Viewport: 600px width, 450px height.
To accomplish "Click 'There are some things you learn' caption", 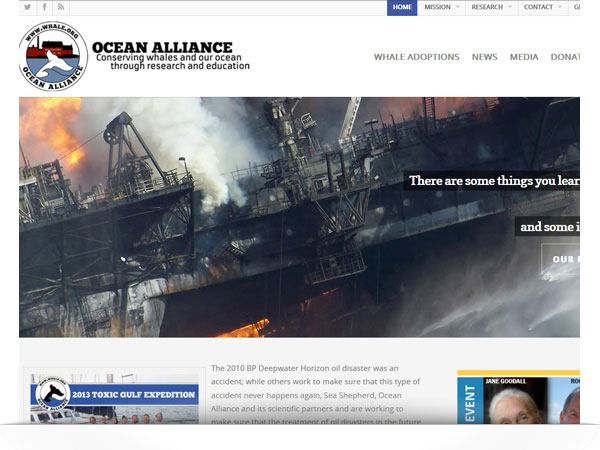I will pyautogui.click(x=494, y=181).
